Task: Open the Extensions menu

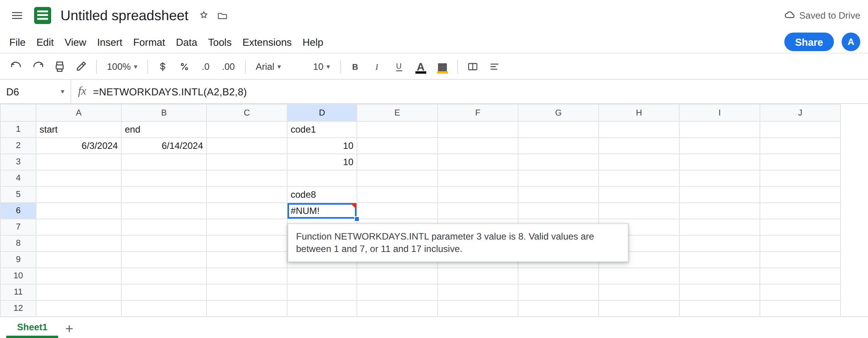Action: pos(267,42)
